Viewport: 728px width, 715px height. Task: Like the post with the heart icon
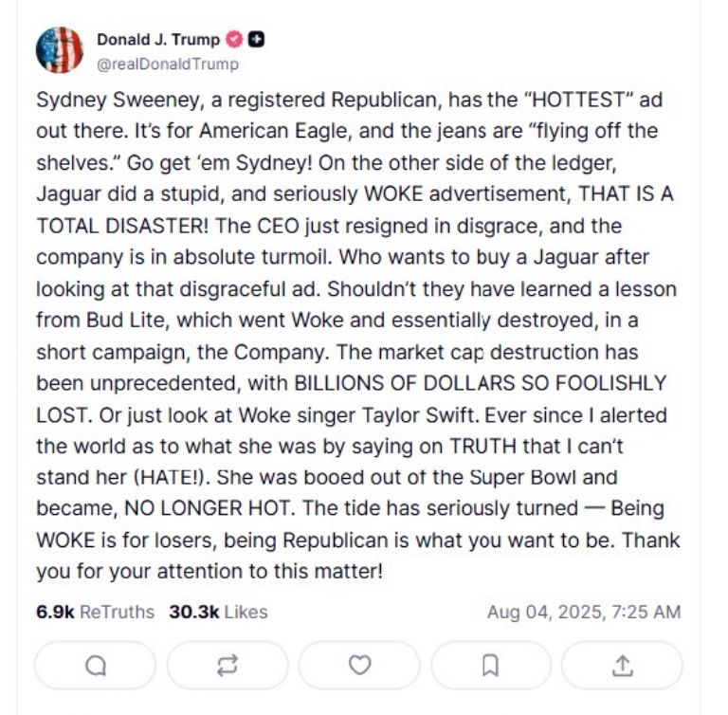[x=358, y=666]
